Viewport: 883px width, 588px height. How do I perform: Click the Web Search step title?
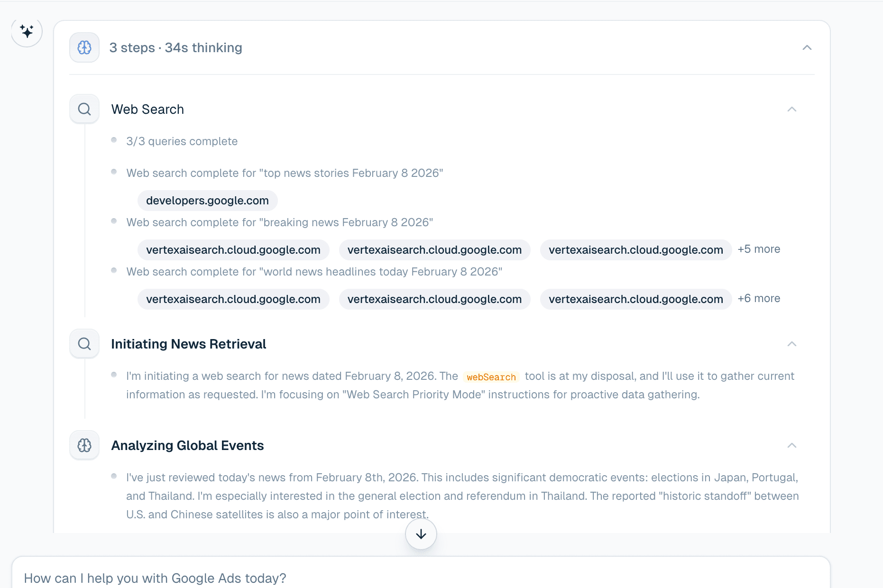(x=147, y=110)
